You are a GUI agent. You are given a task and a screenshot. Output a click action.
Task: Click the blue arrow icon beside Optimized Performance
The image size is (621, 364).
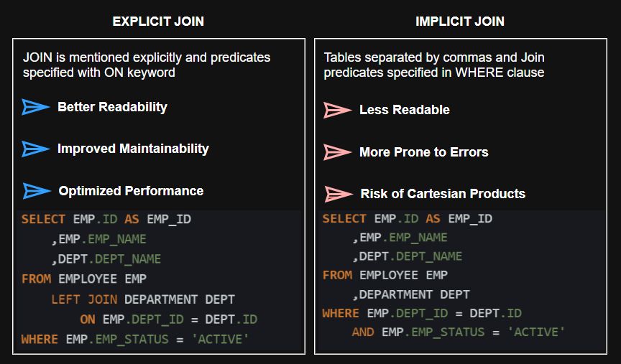[x=36, y=191]
